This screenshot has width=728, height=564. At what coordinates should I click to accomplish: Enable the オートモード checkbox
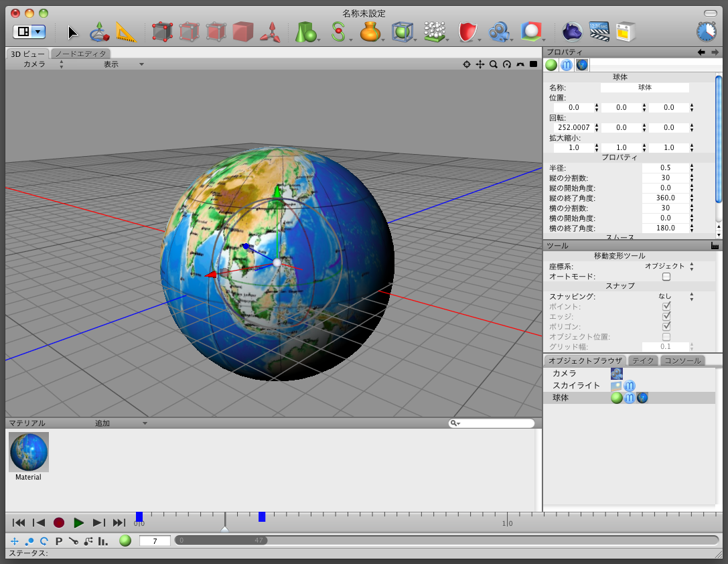pos(666,277)
